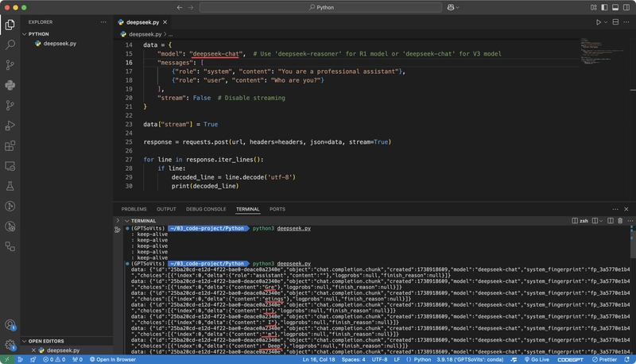Open the Run and Debug view
This screenshot has height=364, width=636.
[10, 126]
